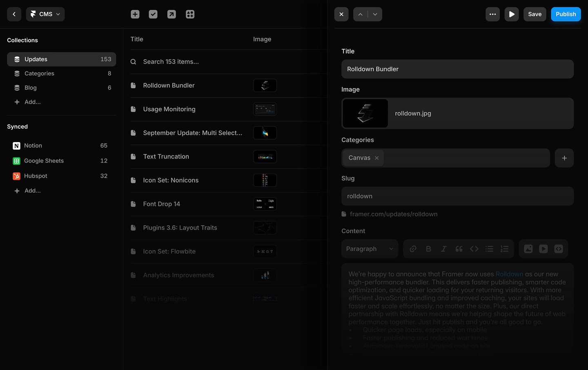This screenshot has width=588, height=370.
Task: Click the Slug input field
Action: coord(457,196)
